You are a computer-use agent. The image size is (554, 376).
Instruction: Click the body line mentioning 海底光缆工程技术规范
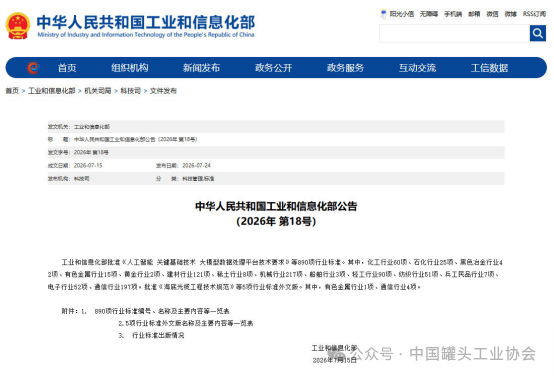(x=234, y=287)
